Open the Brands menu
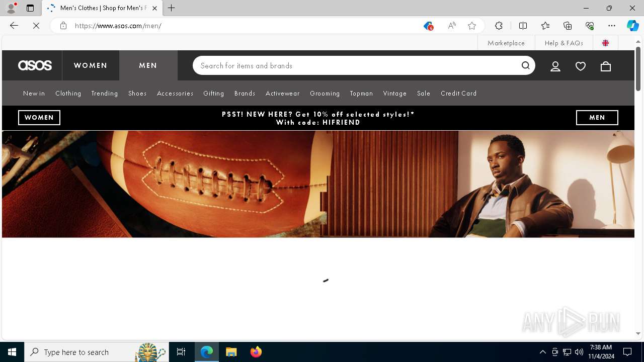644x362 pixels. pos(245,94)
